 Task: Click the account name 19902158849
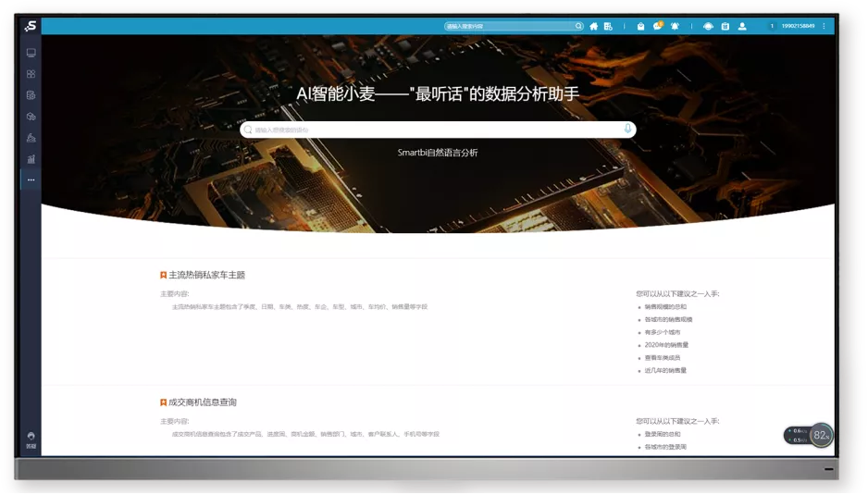pyautogui.click(x=798, y=26)
